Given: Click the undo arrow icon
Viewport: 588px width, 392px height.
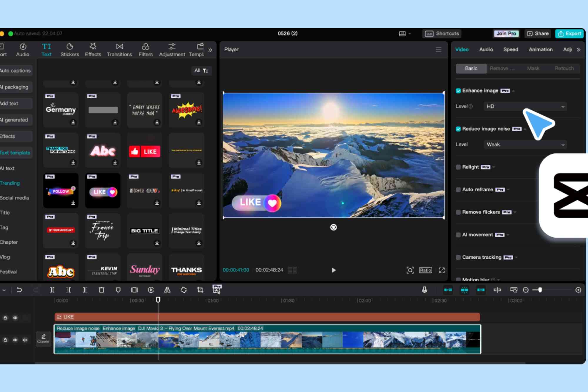Looking at the screenshot, I should tap(19, 290).
